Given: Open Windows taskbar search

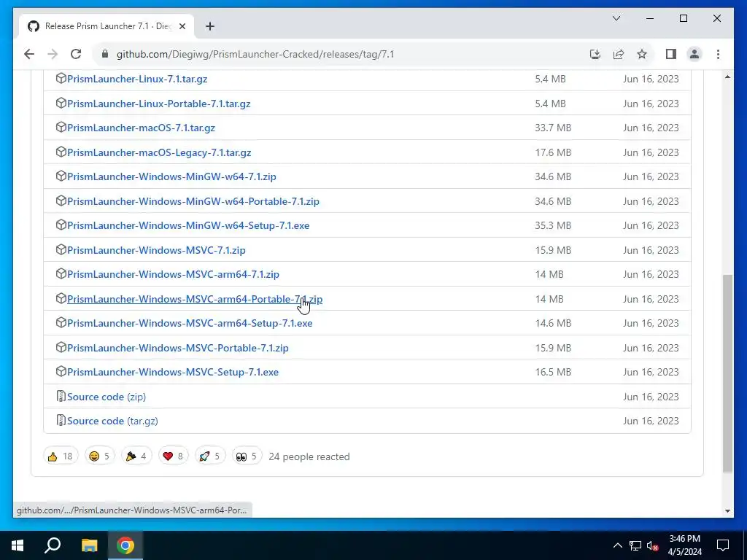Looking at the screenshot, I should [x=53, y=545].
